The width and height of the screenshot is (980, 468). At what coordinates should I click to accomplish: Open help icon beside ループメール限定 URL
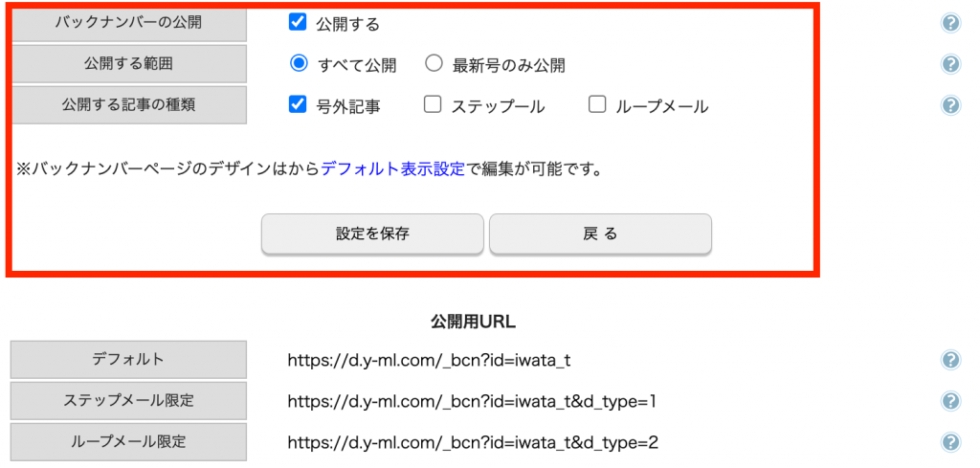(950, 442)
